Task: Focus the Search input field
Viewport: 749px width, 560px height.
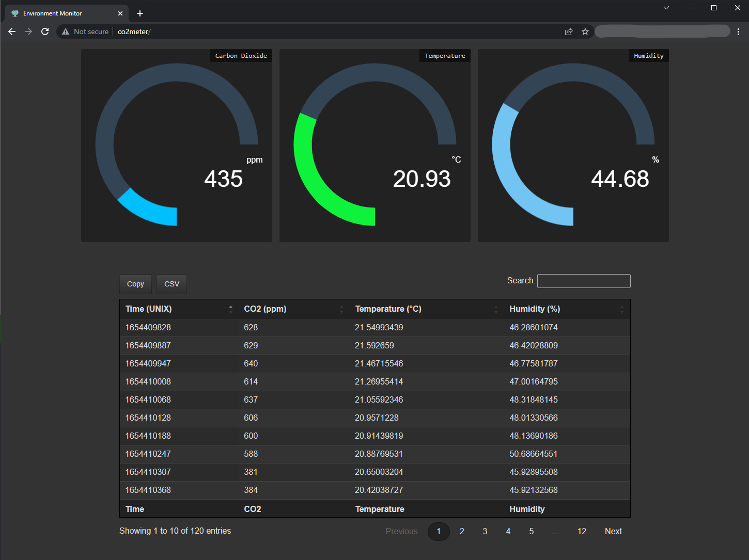Action: tap(584, 281)
